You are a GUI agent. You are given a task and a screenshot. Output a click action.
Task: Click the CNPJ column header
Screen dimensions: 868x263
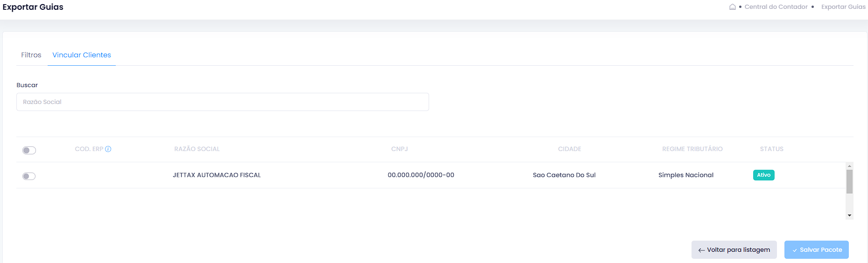point(400,149)
